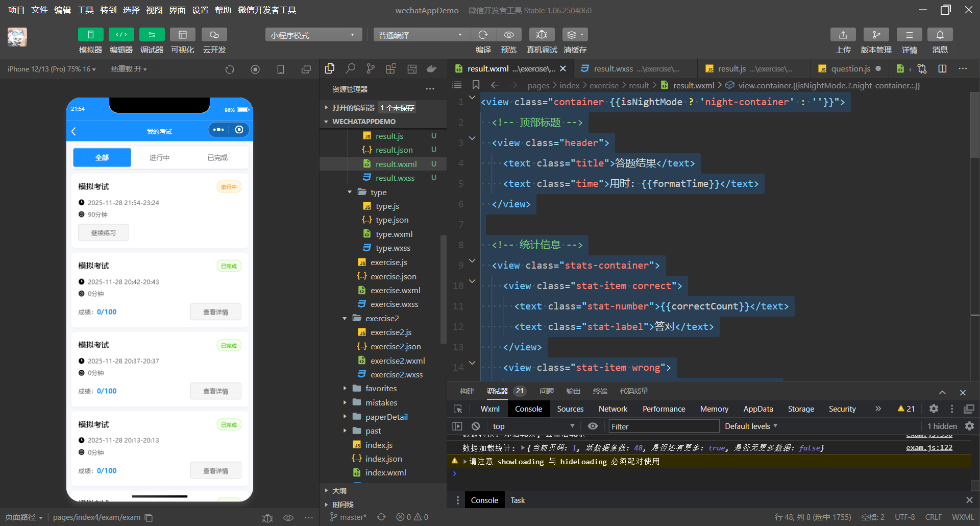Open the exam.js:122 source link
The image size is (980, 526).
coord(929,448)
